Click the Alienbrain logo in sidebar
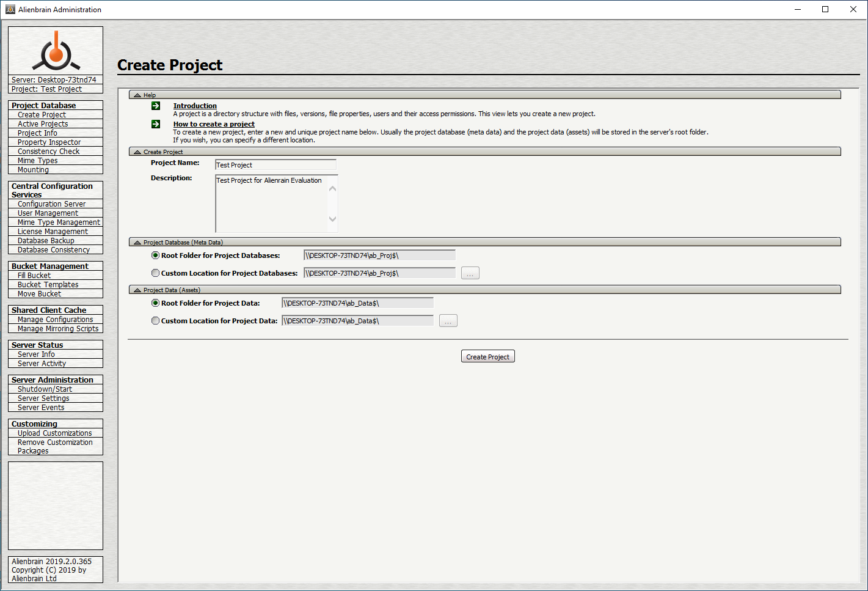 (56, 51)
